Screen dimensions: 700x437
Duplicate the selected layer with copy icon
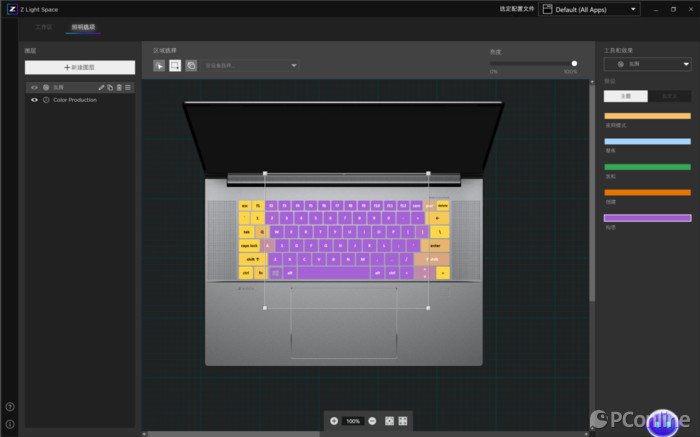click(110, 87)
